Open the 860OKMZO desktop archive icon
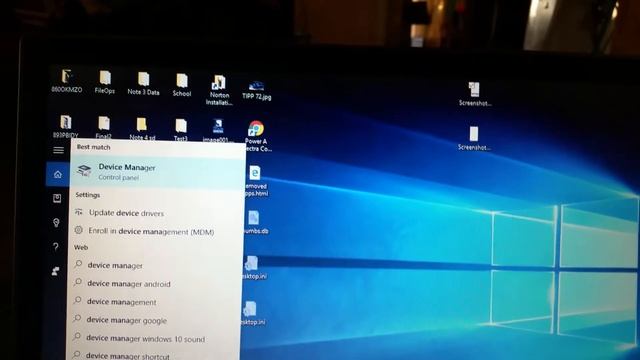 pos(67,81)
